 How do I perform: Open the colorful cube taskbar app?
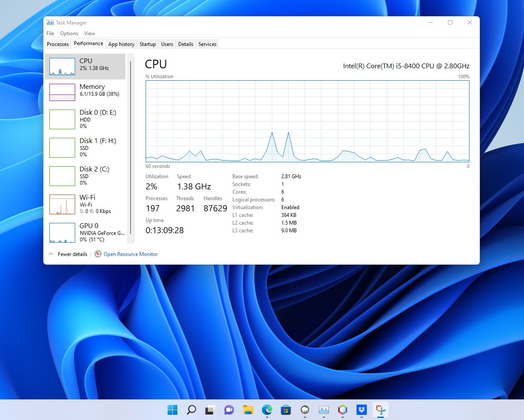pyautogui.click(x=342, y=410)
